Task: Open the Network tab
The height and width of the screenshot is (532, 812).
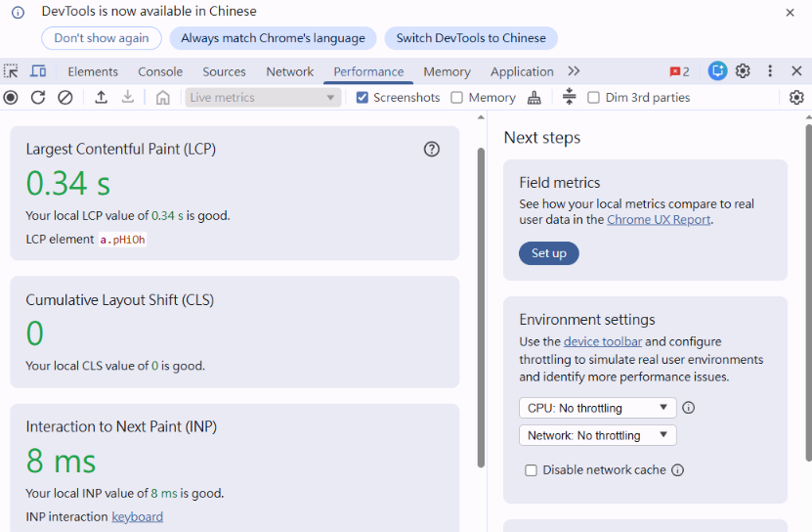Action: tap(289, 71)
